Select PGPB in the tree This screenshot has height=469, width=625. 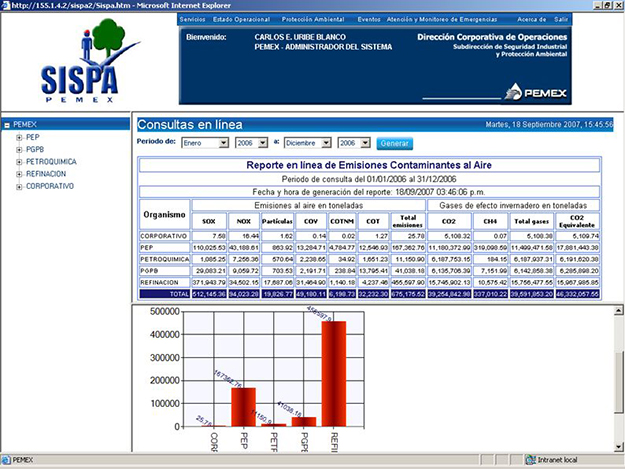[35, 150]
